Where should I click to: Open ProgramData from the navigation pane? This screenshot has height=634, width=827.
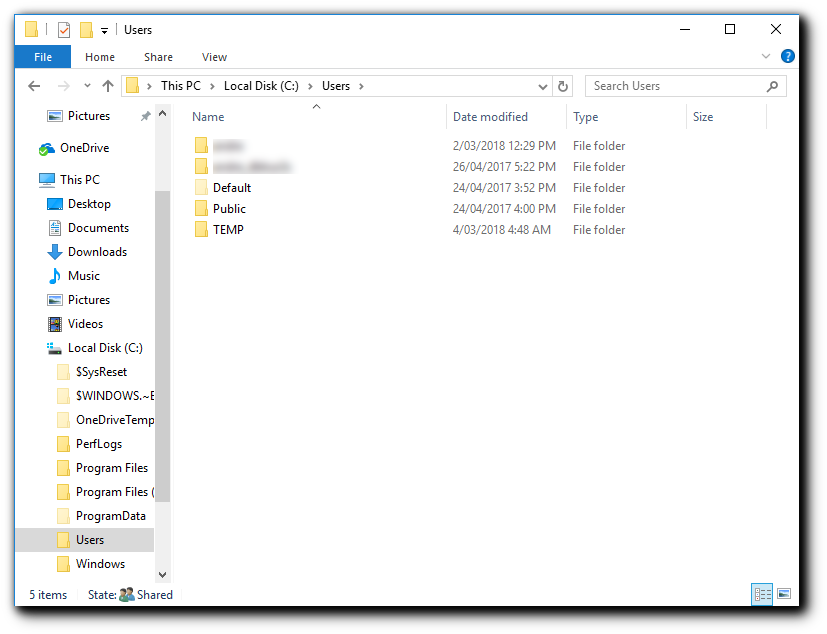[x=110, y=515]
